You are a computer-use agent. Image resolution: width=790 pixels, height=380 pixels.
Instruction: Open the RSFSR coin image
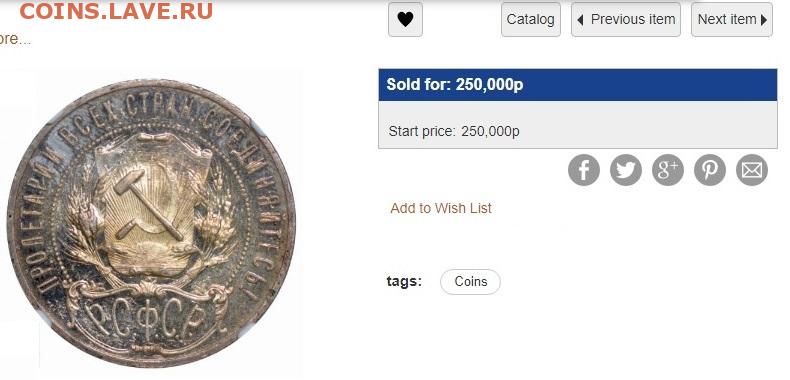coord(151,222)
